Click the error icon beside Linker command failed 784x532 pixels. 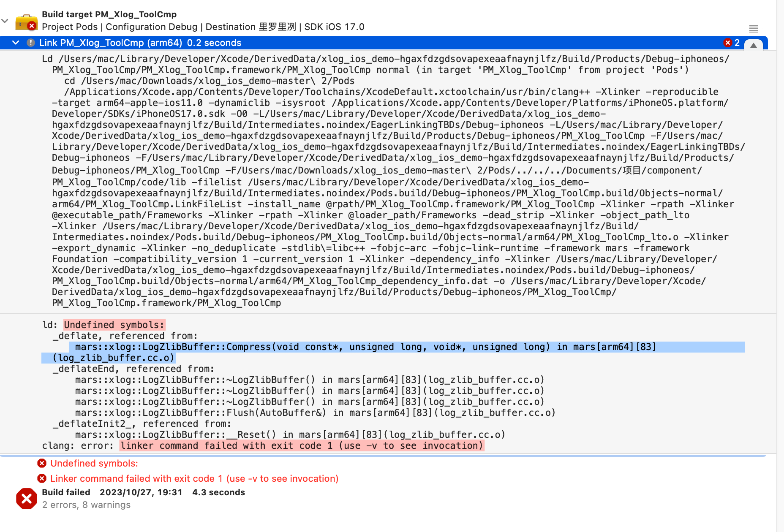(x=41, y=478)
